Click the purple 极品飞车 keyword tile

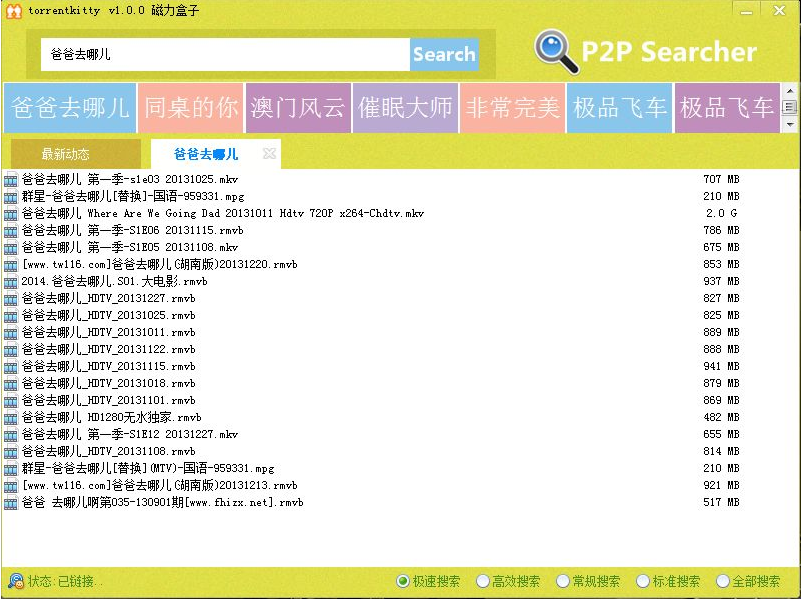point(727,108)
